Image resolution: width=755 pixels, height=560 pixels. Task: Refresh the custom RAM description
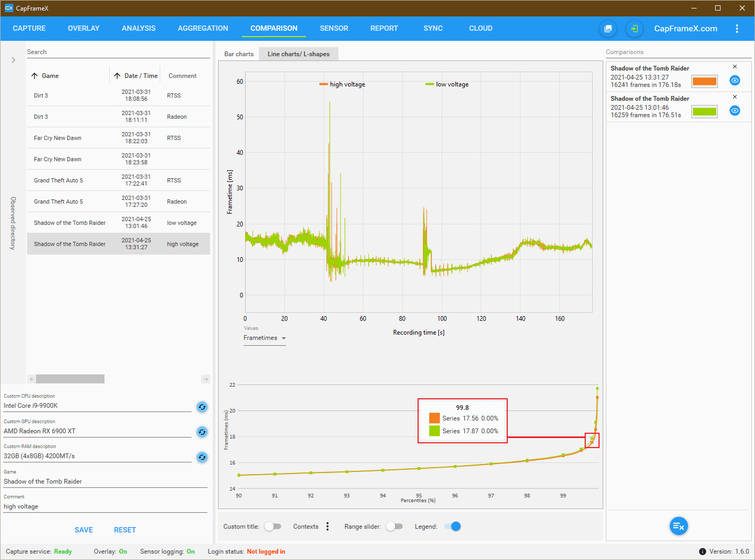click(202, 457)
